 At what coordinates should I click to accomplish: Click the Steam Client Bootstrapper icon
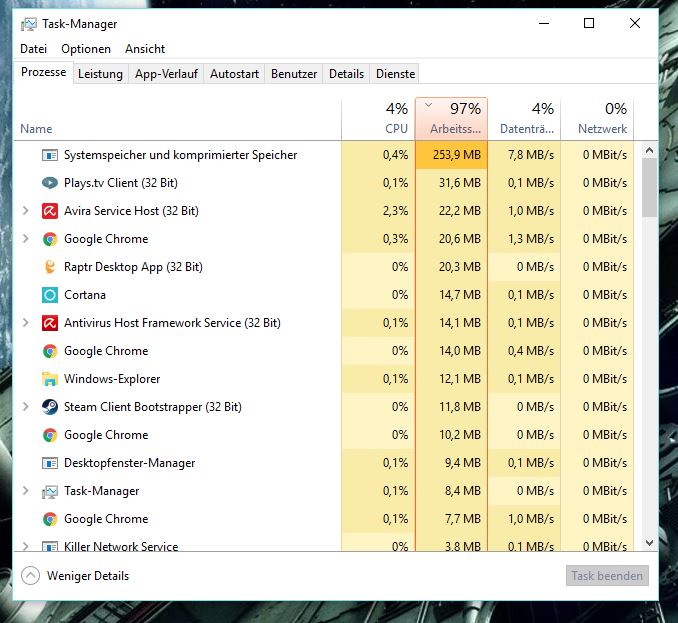coord(50,407)
